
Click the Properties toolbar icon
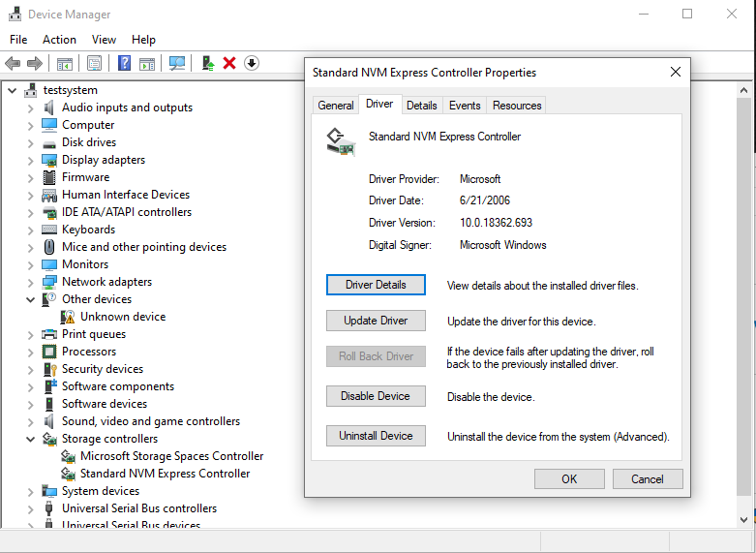click(x=95, y=63)
